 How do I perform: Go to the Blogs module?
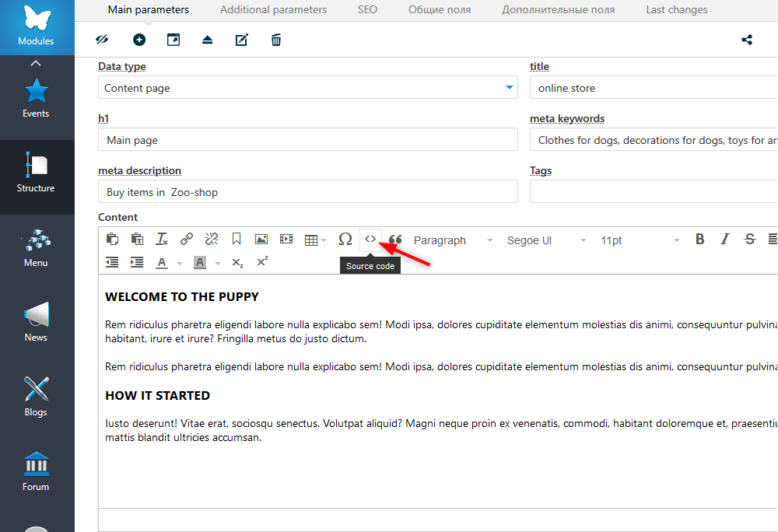(x=36, y=396)
